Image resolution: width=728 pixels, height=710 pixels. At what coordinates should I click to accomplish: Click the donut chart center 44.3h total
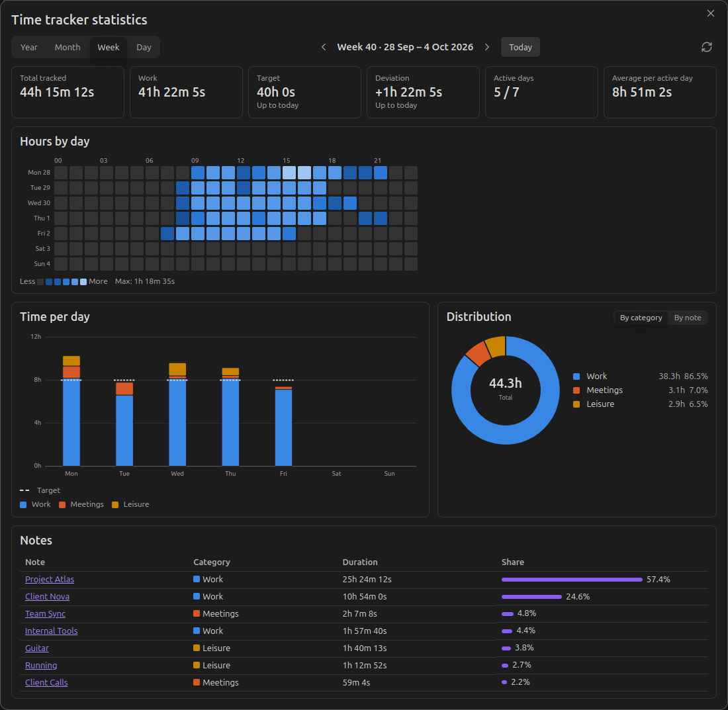pos(505,388)
